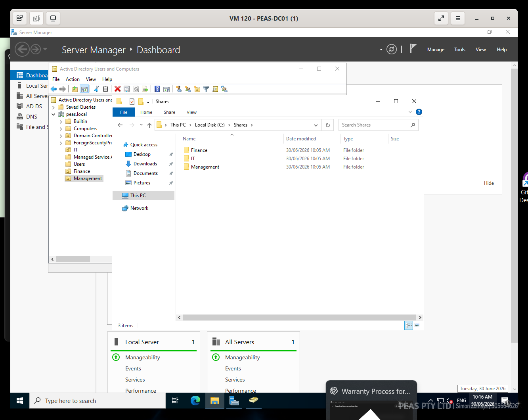Click the Export List icon

click(145, 89)
